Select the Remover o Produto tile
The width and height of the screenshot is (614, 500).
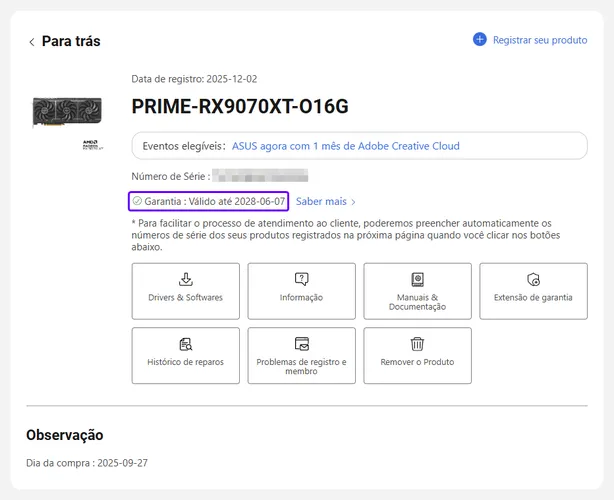(x=417, y=356)
